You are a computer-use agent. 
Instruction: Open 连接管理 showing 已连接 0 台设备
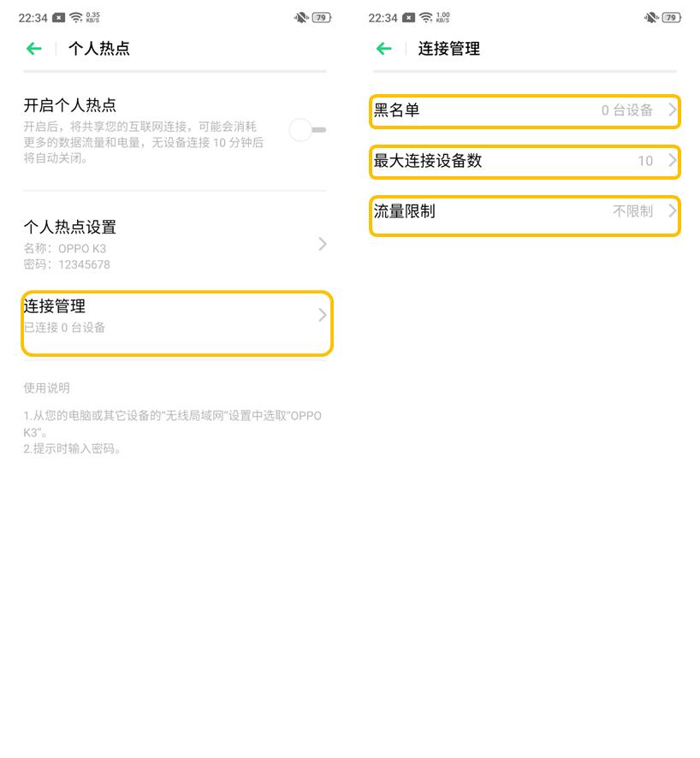point(177,323)
